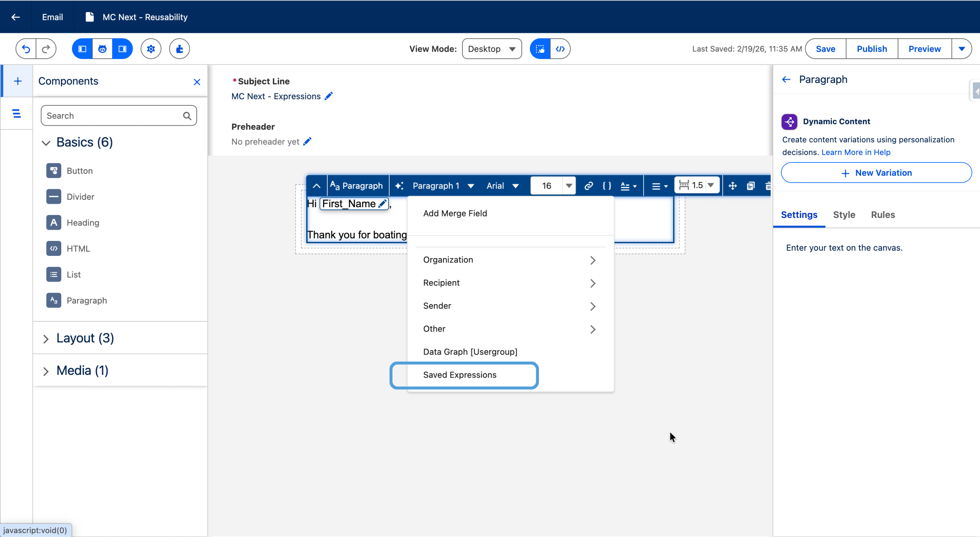Switch to code view toggle

560,49
